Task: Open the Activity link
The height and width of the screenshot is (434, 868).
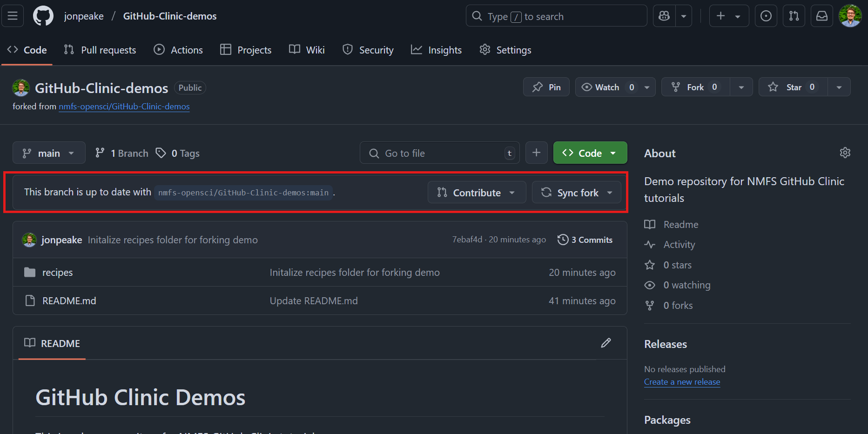Action: tap(670, 245)
